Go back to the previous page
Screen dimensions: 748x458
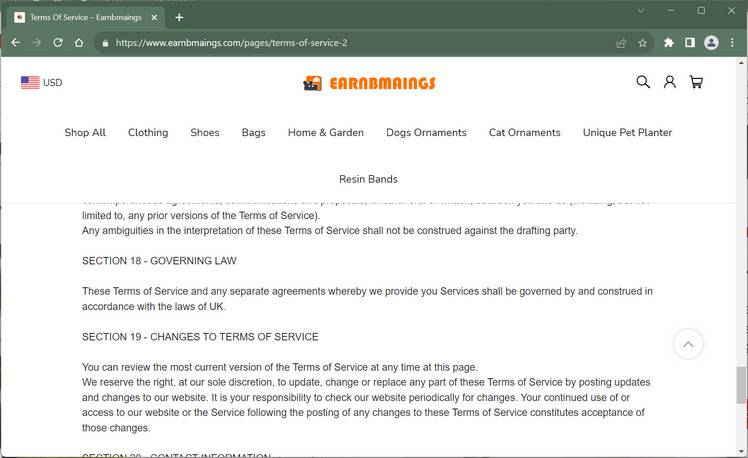[x=15, y=42]
